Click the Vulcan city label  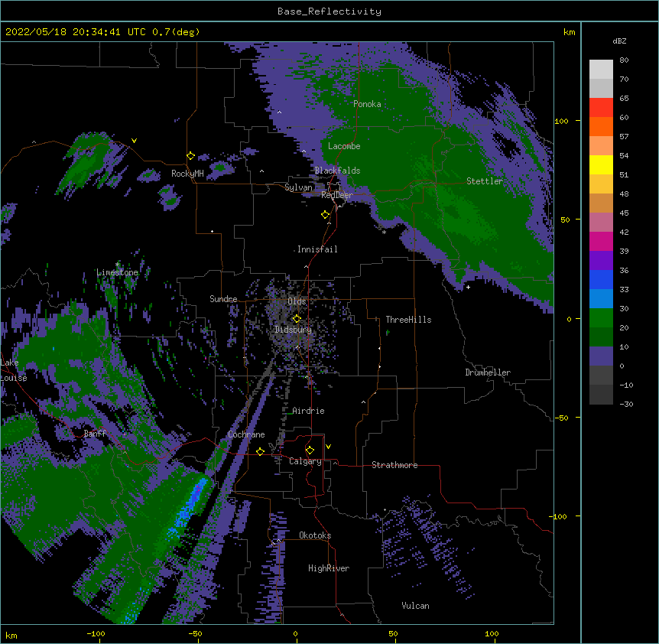415,606
